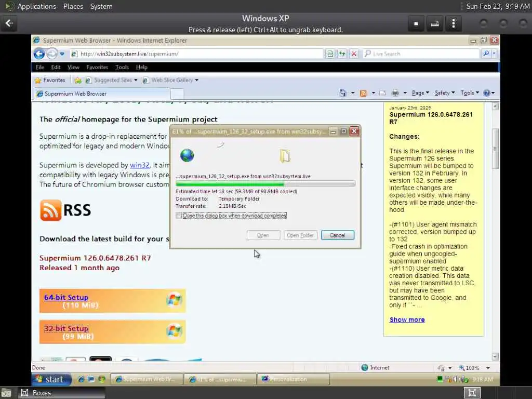Click the Read Mail envelope icon
The image size is (532, 399).
382,93
